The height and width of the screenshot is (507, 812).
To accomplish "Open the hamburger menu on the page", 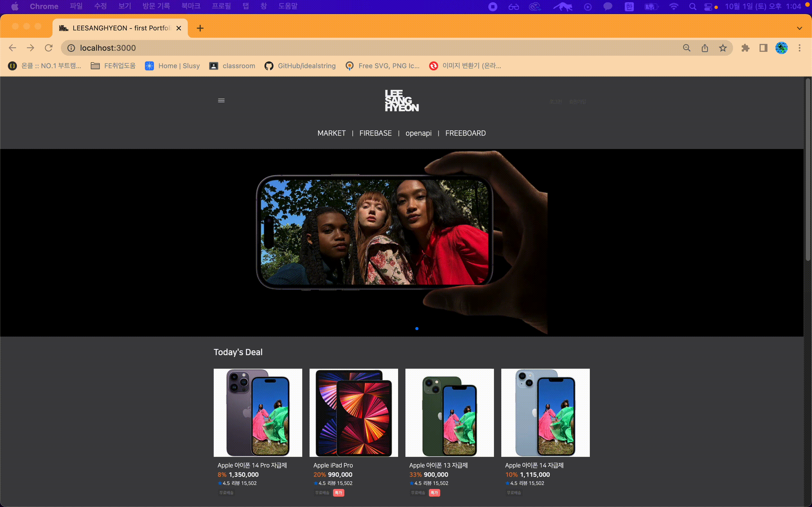I will tap(221, 101).
